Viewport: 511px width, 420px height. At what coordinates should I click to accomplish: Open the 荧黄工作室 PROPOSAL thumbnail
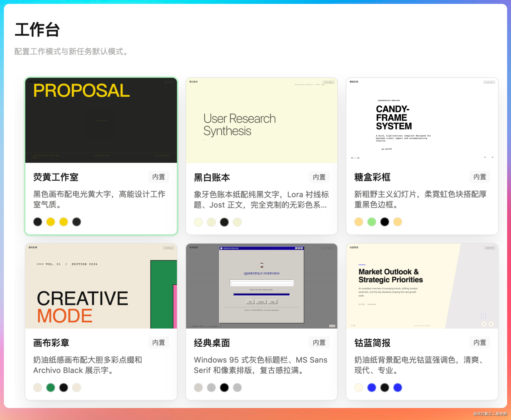coord(101,120)
